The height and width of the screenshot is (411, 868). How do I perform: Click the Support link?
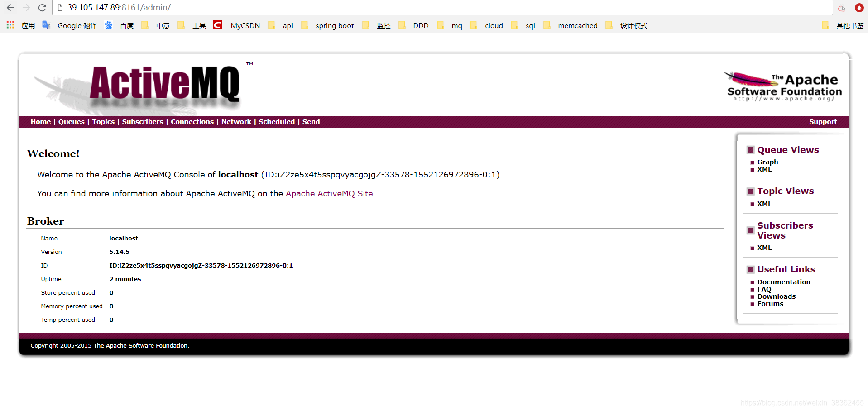823,122
